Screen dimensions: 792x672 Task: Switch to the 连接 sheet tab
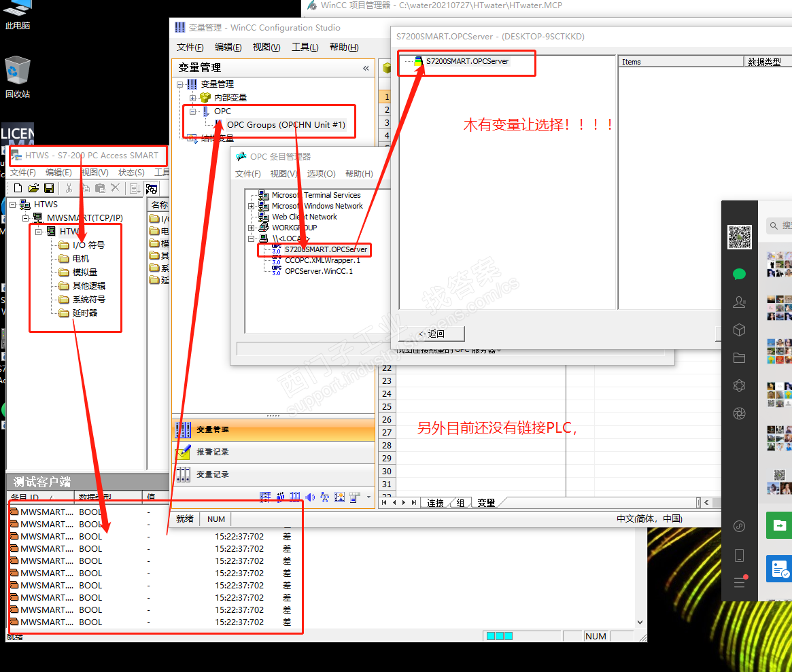435,503
